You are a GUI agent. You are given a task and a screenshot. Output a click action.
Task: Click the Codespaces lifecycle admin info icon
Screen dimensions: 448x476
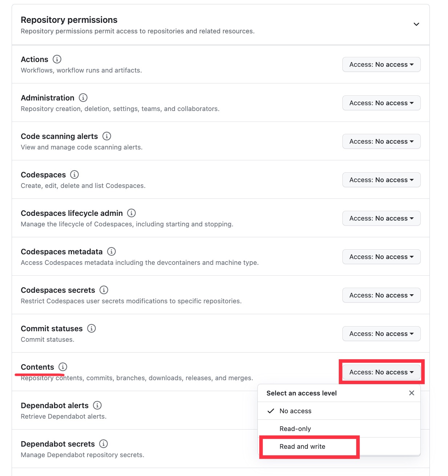tap(131, 213)
